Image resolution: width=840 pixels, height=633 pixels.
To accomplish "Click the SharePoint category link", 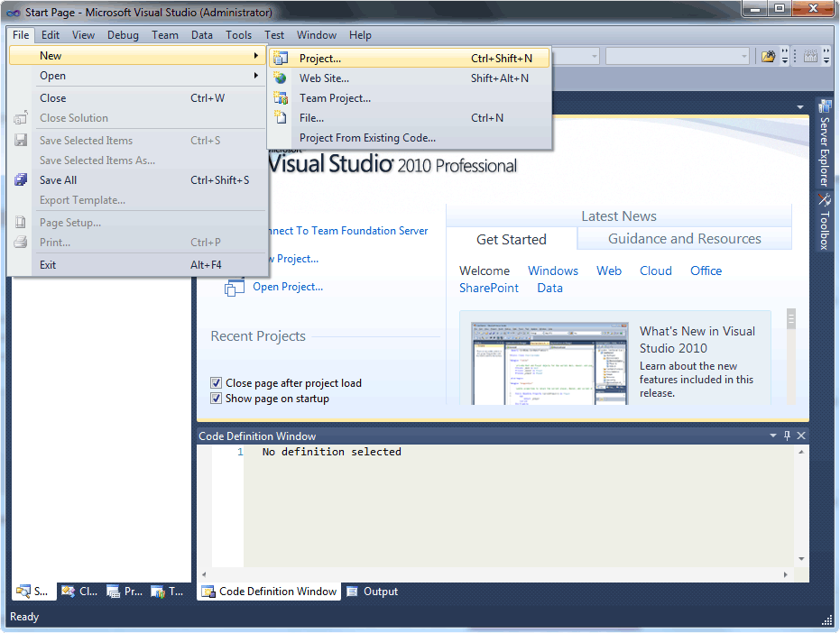I will pyautogui.click(x=489, y=288).
